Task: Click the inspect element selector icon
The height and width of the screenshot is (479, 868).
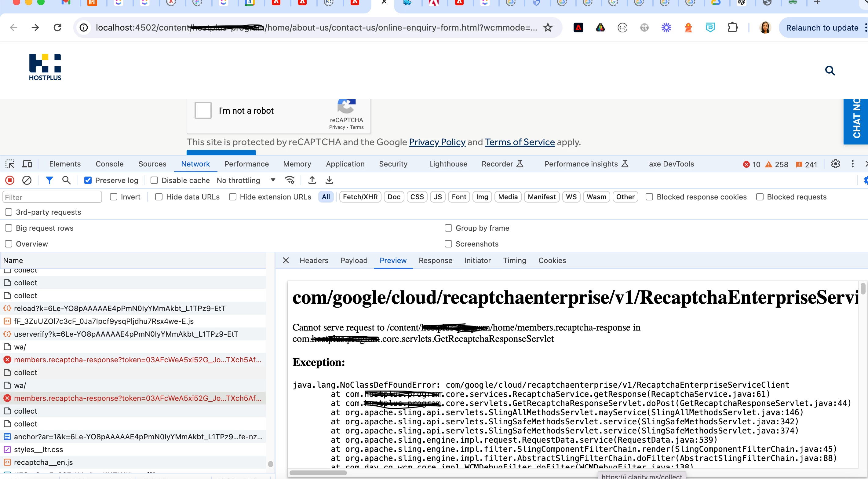Action: point(10,164)
